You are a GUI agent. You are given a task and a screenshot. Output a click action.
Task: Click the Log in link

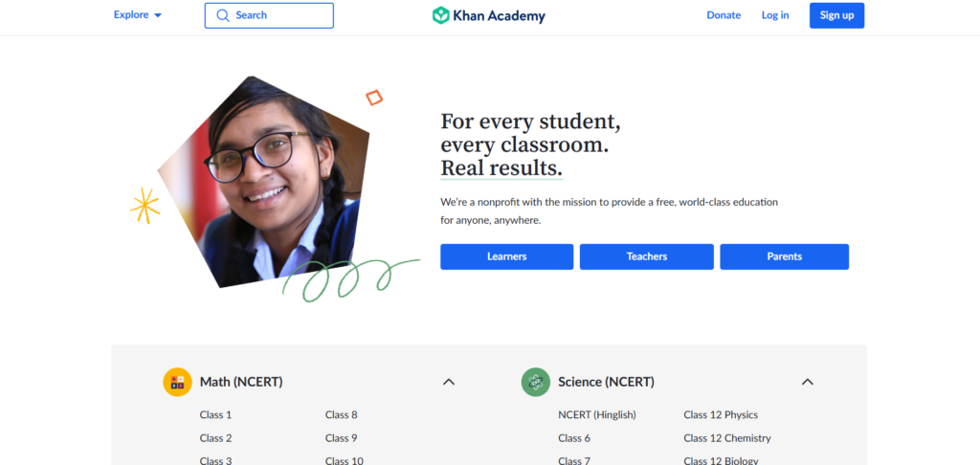(775, 15)
